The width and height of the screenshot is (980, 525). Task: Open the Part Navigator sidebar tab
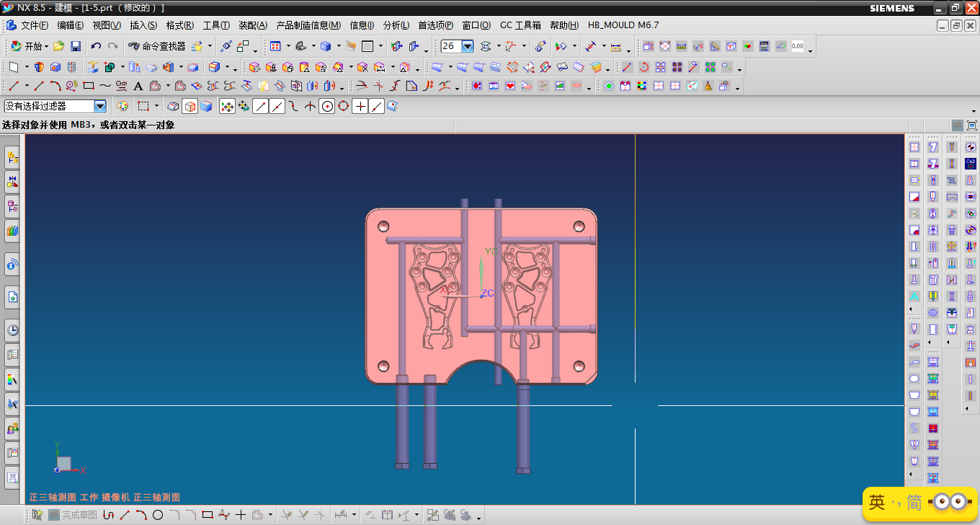tap(12, 206)
